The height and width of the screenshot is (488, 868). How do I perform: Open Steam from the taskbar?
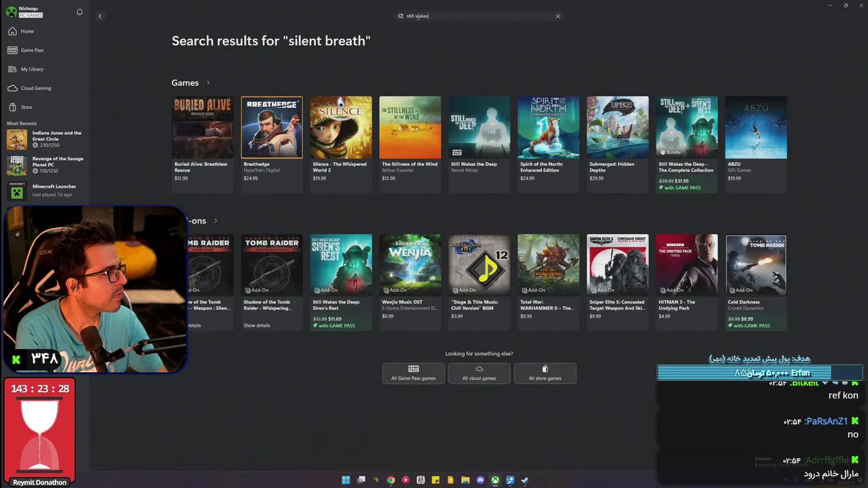pos(525,480)
